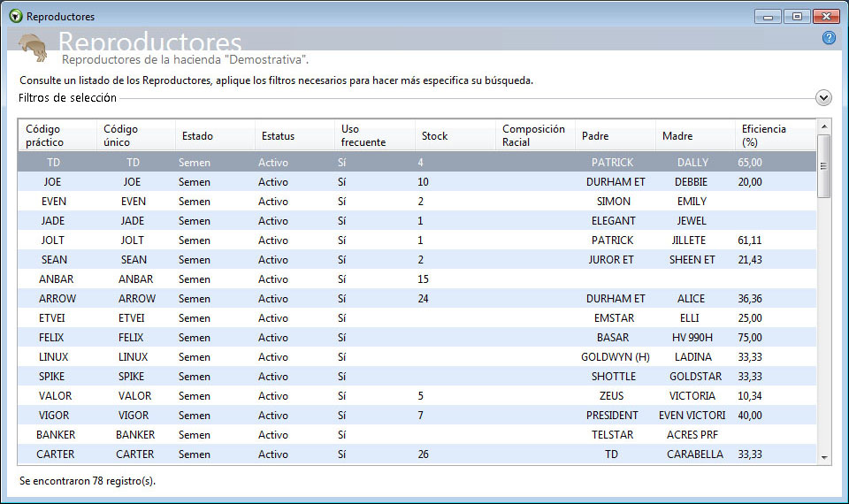Sort by the Estado column header

[215, 135]
